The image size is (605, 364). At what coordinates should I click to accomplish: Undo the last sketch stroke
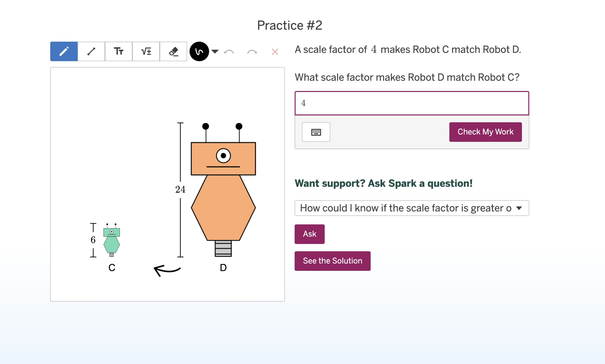[x=229, y=52]
